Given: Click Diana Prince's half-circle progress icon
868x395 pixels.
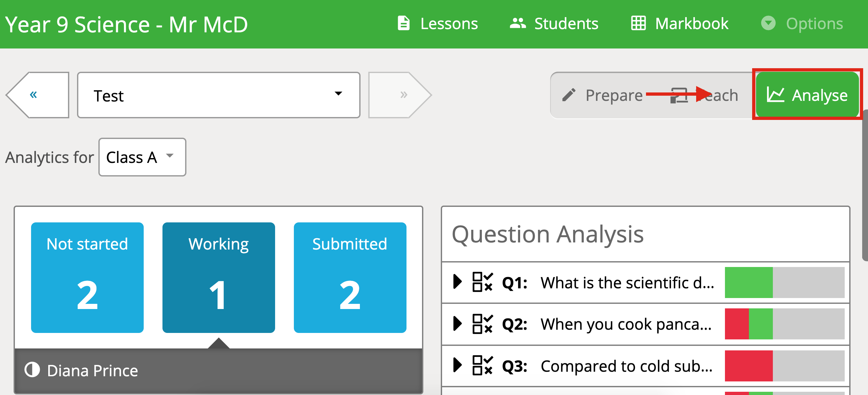Looking at the screenshot, I should tap(32, 370).
